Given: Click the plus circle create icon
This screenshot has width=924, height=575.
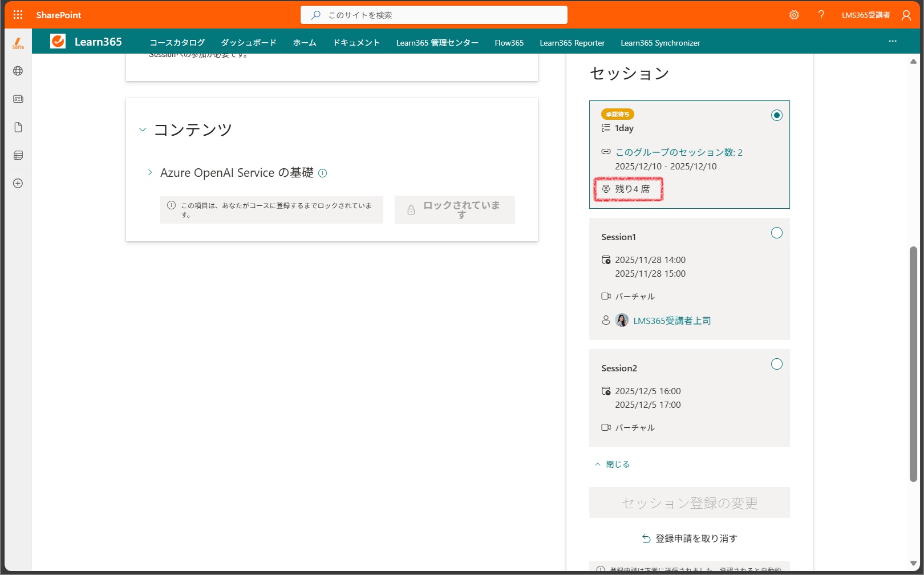Looking at the screenshot, I should point(18,183).
